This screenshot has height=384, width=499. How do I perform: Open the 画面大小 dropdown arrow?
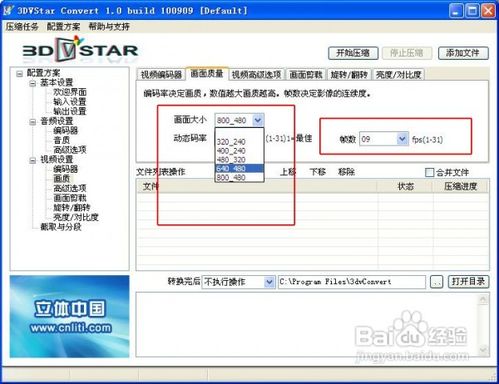[x=258, y=120]
